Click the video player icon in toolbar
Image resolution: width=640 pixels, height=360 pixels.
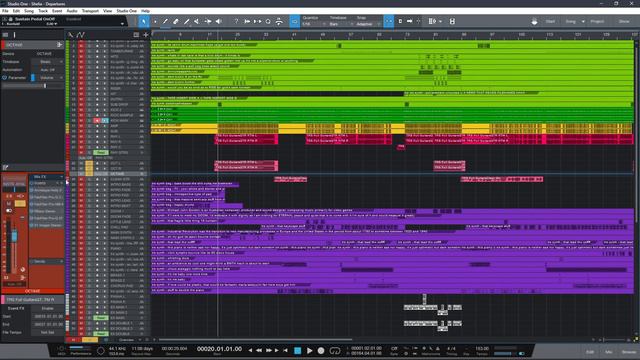point(452,21)
